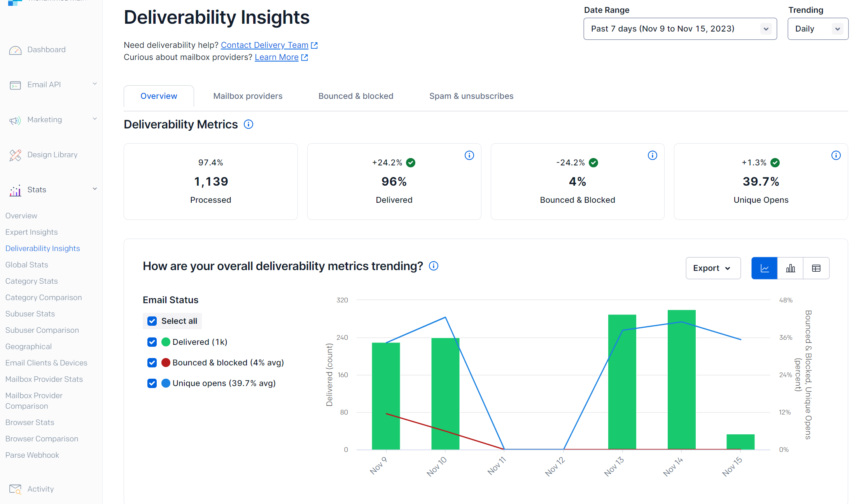The image size is (868, 504).
Task: Open the Date Range dropdown
Action: [x=680, y=29]
